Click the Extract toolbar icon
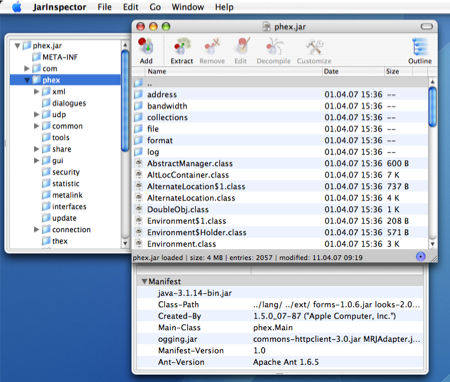The height and width of the screenshot is (382, 450). pos(182,46)
